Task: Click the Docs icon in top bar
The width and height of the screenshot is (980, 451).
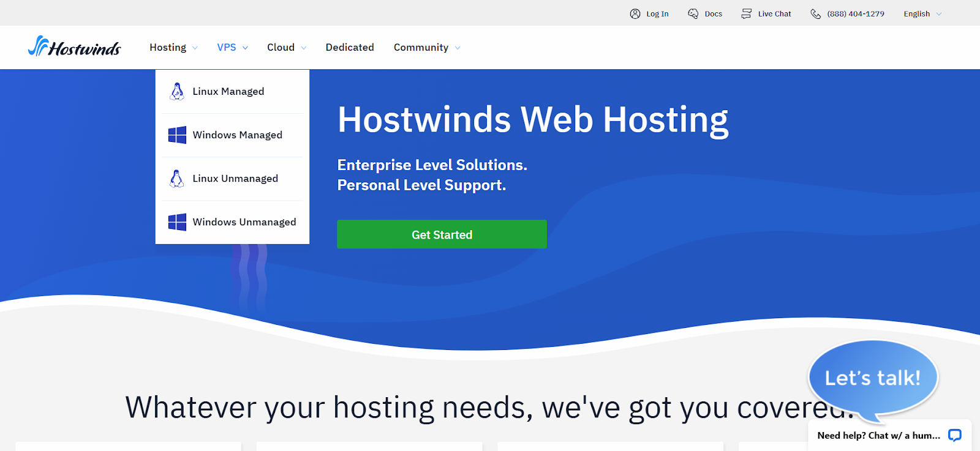Action: coord(693,13)
